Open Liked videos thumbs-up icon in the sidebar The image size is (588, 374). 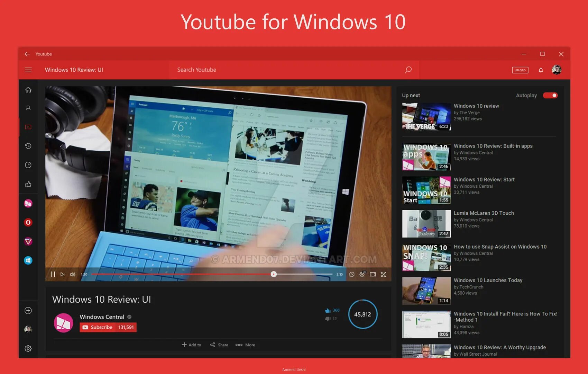(28, 184)
